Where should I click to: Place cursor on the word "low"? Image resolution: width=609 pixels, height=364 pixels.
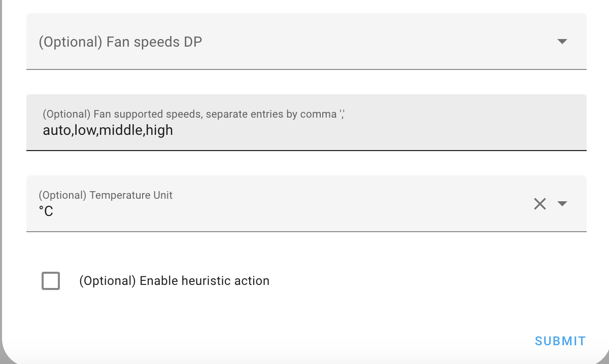point(85,130)
